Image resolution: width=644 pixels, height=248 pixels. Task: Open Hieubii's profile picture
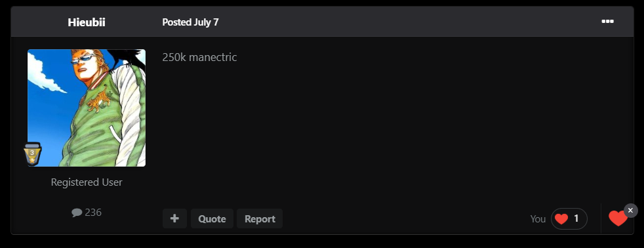(x=87, y=108)
